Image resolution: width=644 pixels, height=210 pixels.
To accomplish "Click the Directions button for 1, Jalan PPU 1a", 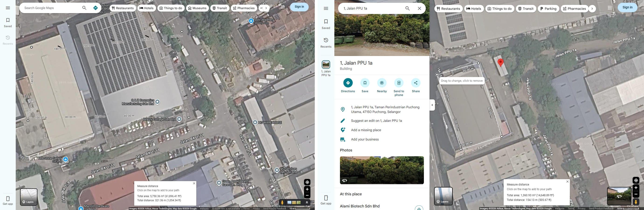I will pyautogui.click(x=348, y=86).
